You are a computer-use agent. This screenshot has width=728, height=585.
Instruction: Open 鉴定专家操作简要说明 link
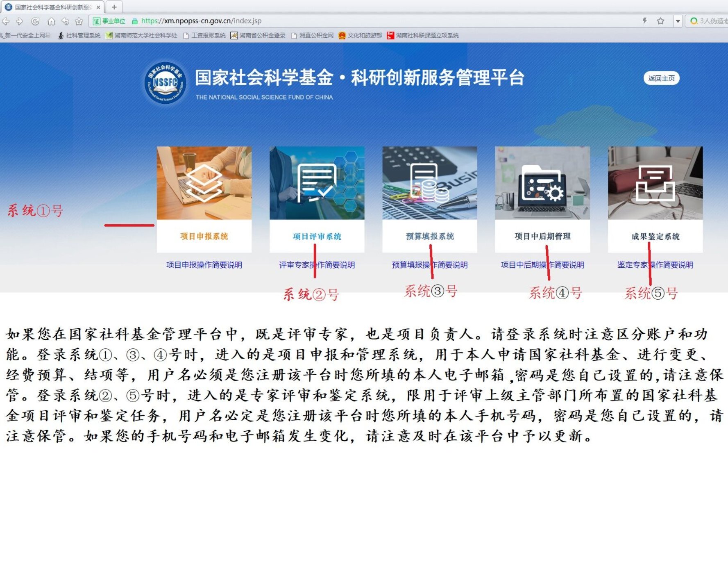[655, 265]
